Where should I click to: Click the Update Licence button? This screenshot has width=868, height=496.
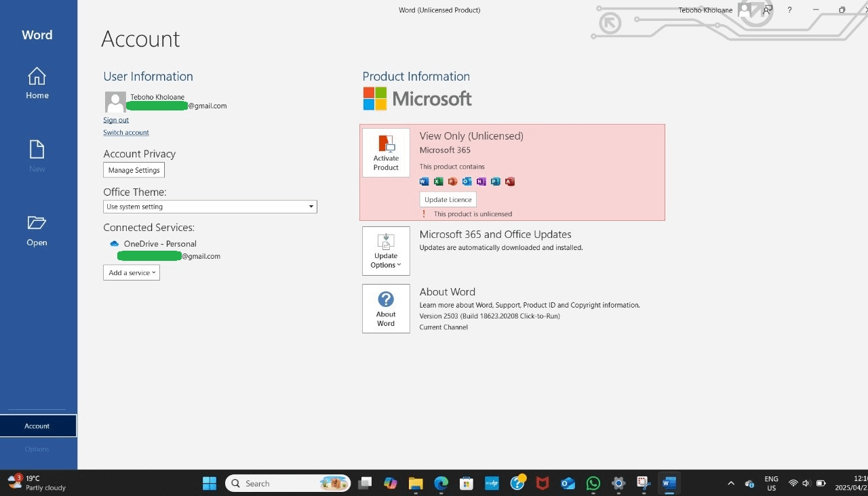[x=448, y=199]
